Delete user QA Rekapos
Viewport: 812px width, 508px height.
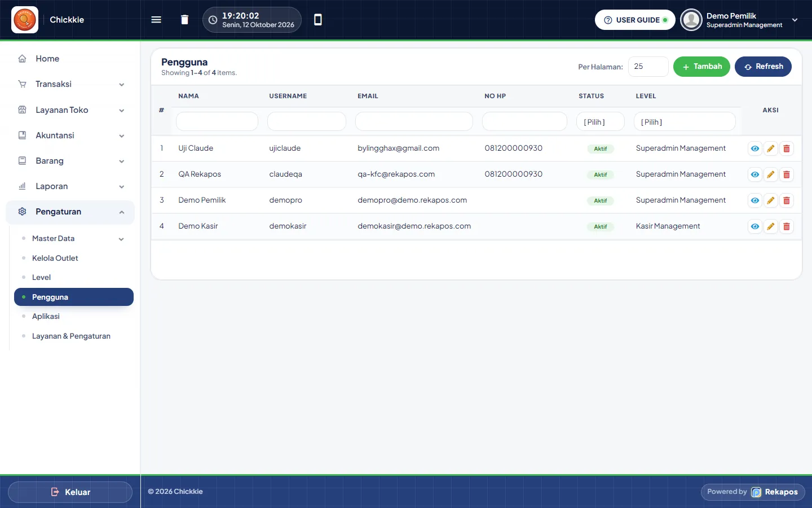(x=787, y=174)
